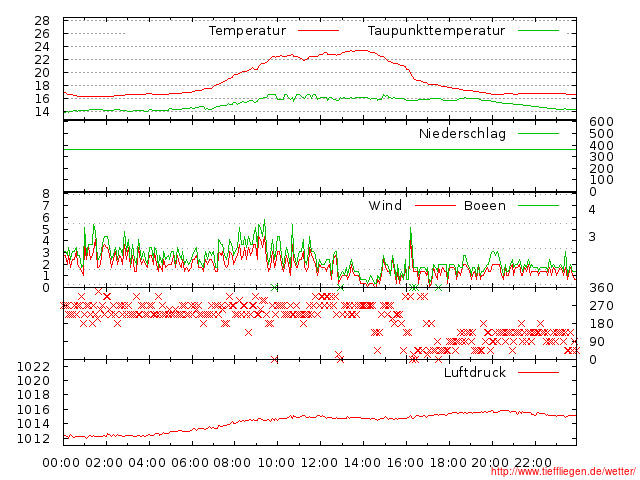Click the 24 temperature axis value
The width and height of the screenshot is (640, 480).
pos(42,47)
